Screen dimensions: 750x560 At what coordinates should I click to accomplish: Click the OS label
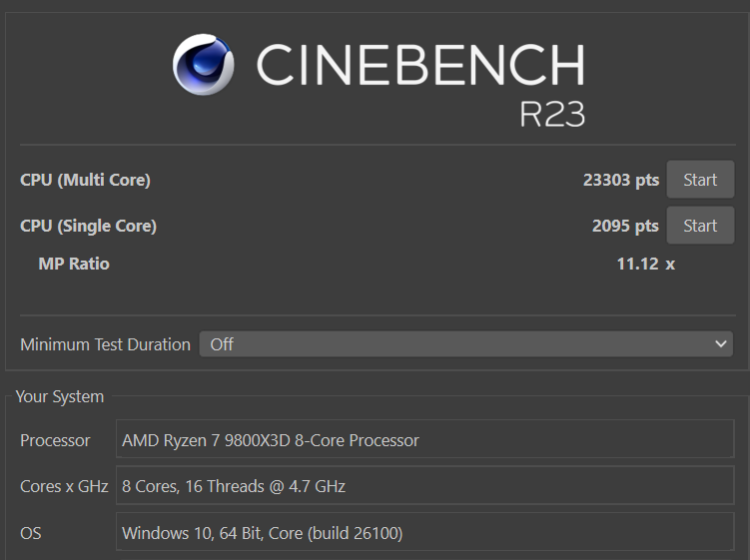(x=31, y=533)
